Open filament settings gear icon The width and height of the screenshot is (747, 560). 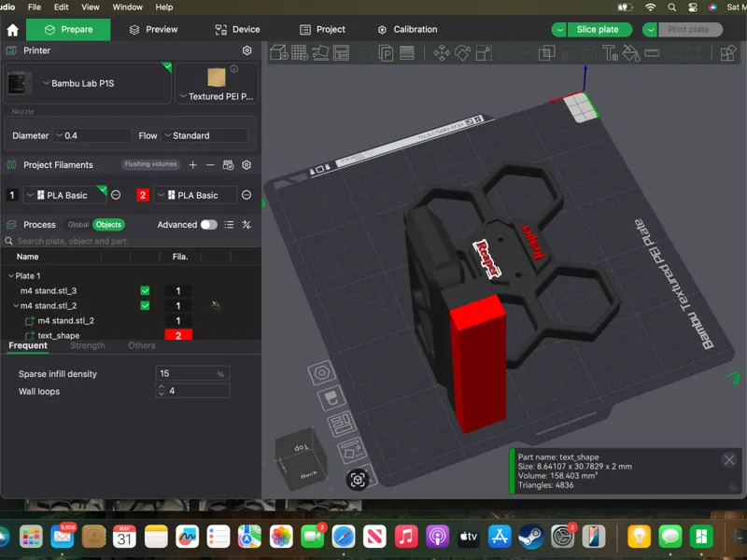[x=247, y=165]
